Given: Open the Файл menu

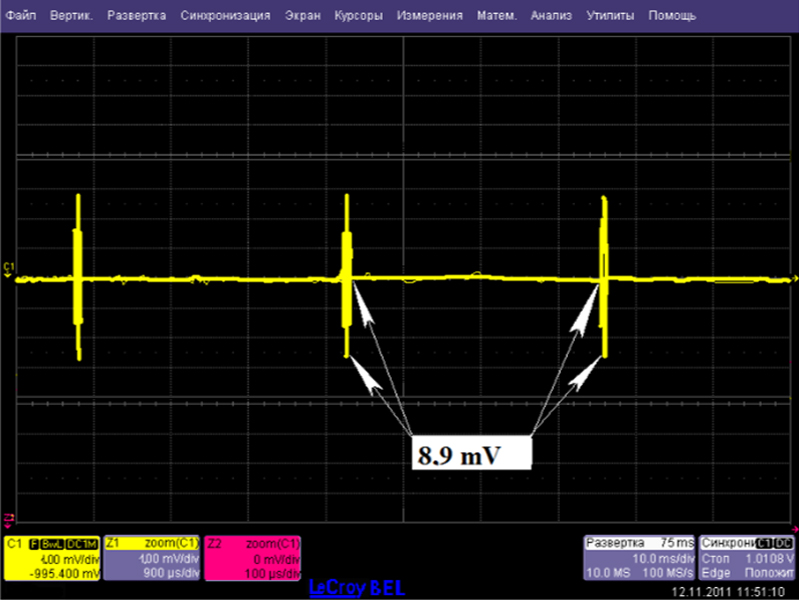Looking at the screenshot, I should click(x=20, y=17).
